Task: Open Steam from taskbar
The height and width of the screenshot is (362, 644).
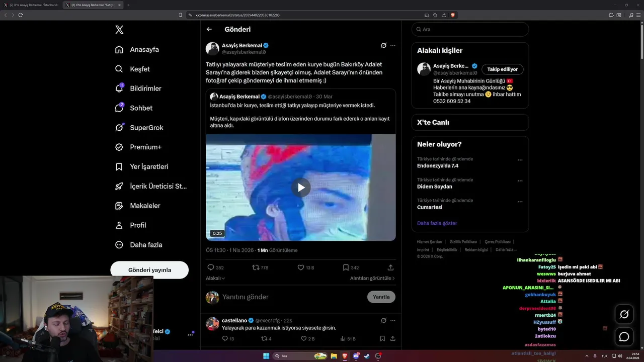Action: [367, 356]
